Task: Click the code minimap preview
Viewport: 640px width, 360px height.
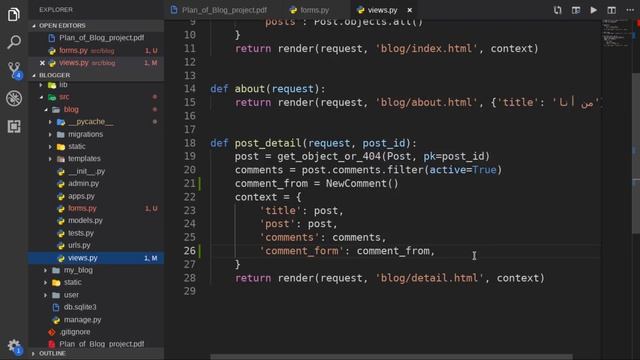Action: click(616, 33)
